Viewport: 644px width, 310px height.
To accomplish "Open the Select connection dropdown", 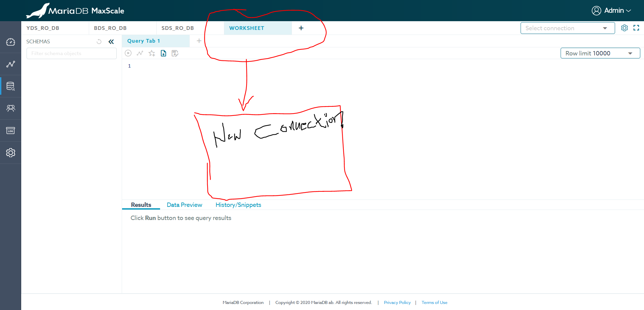I will [567, 28].
